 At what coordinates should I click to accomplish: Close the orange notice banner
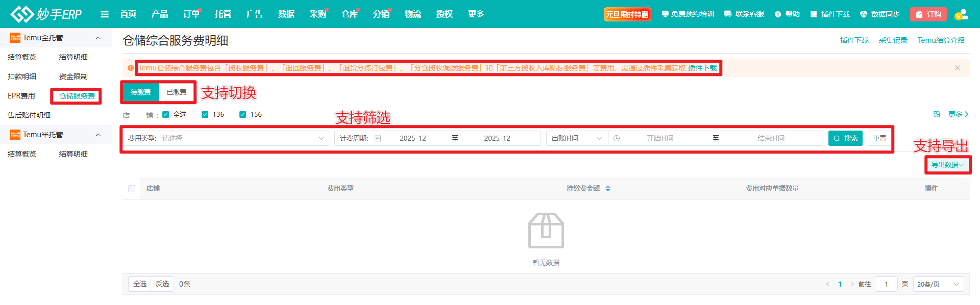point(958,68)
